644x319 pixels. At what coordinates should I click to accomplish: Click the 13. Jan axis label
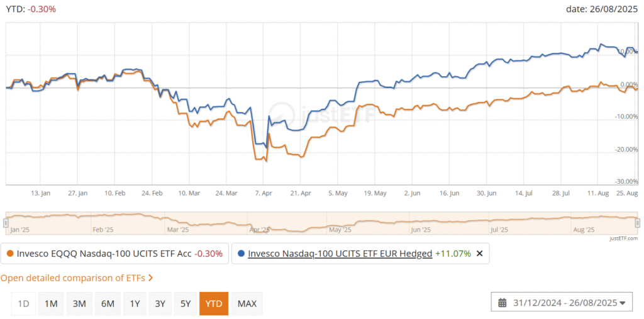(x=40, y=193)
